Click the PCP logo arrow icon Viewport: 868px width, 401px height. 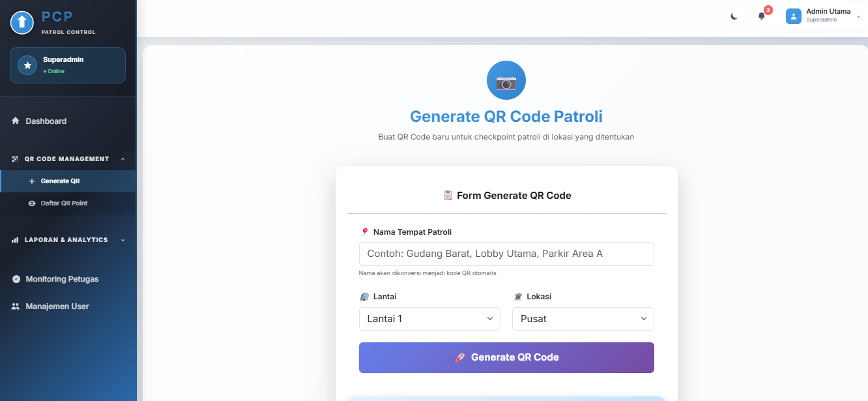click(22, 22)
